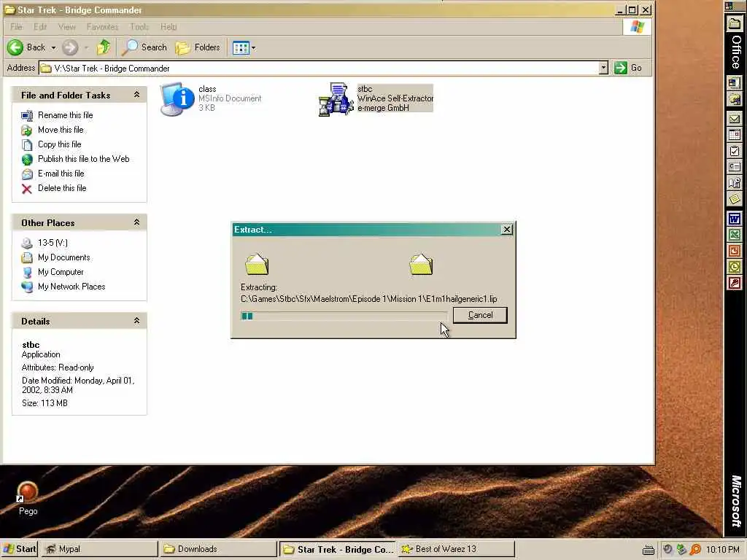
Task: Click Rename this file
Action: click(65, 115)
